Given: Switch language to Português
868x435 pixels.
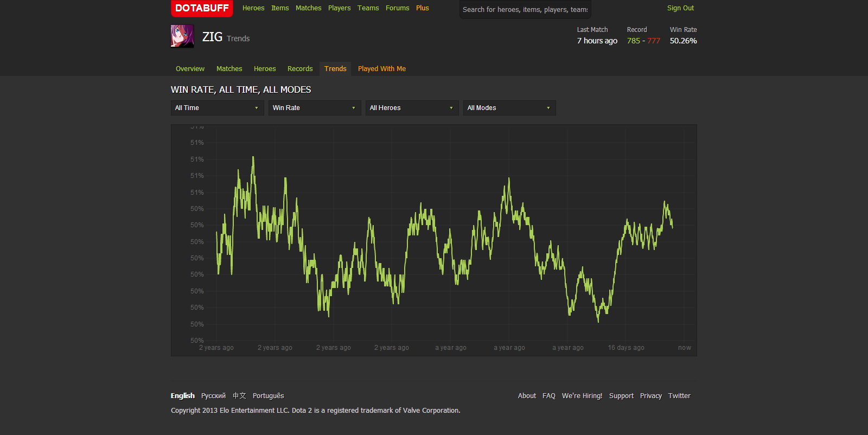Looking at the screenshot, I should click(x=269, y=396).
